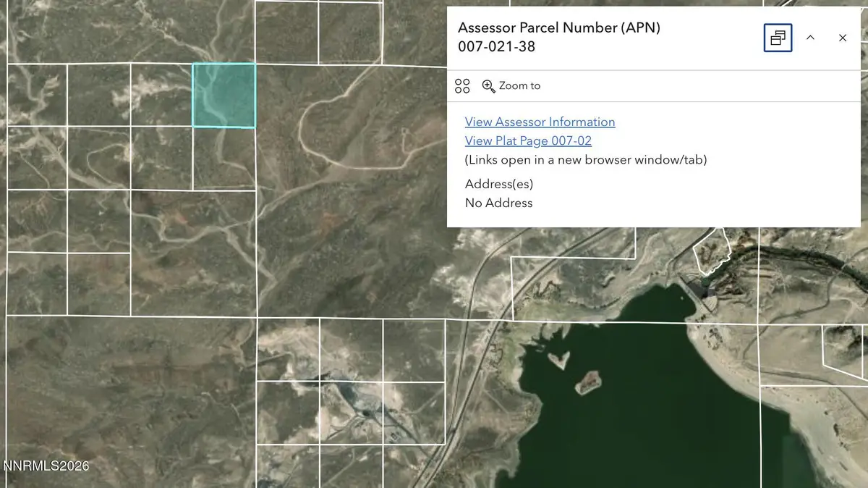The image size is (868, 488).
Task: Open the four-circle actions menu icon
Action: (x=462, y=86)
